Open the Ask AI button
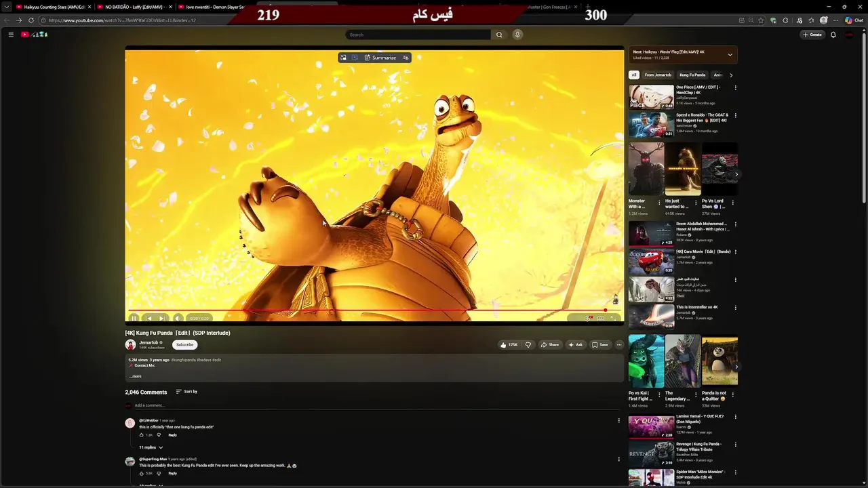Image resolution: width=868 pixels, height=488 pixels. 576,345
